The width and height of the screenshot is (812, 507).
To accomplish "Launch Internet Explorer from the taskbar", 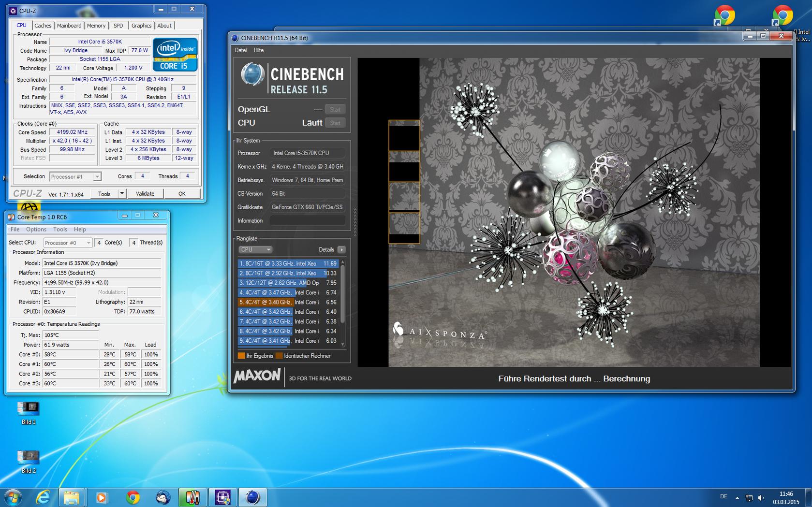I will [x=43, y=497].
